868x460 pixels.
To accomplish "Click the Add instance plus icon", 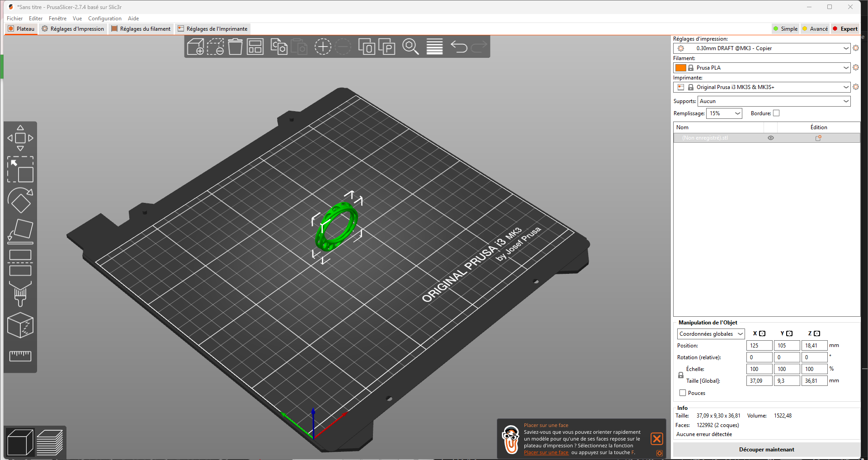I will point(323,47).
